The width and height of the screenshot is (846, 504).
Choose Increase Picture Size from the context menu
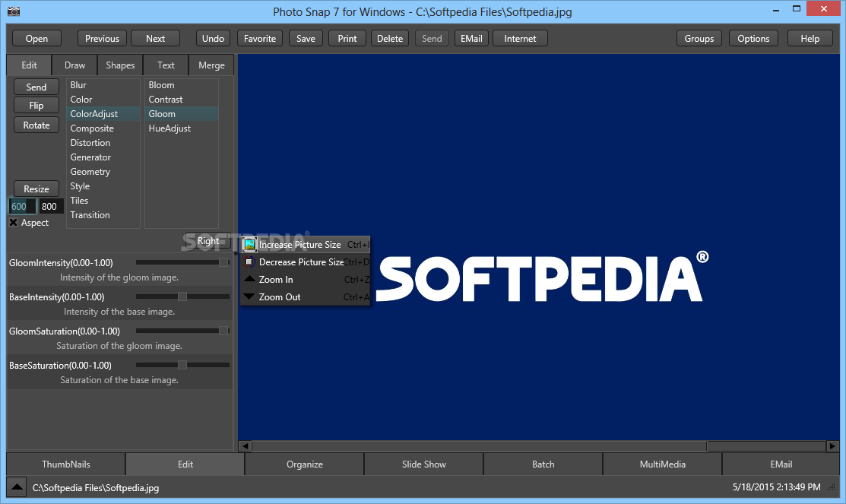(x=306, y=245)
